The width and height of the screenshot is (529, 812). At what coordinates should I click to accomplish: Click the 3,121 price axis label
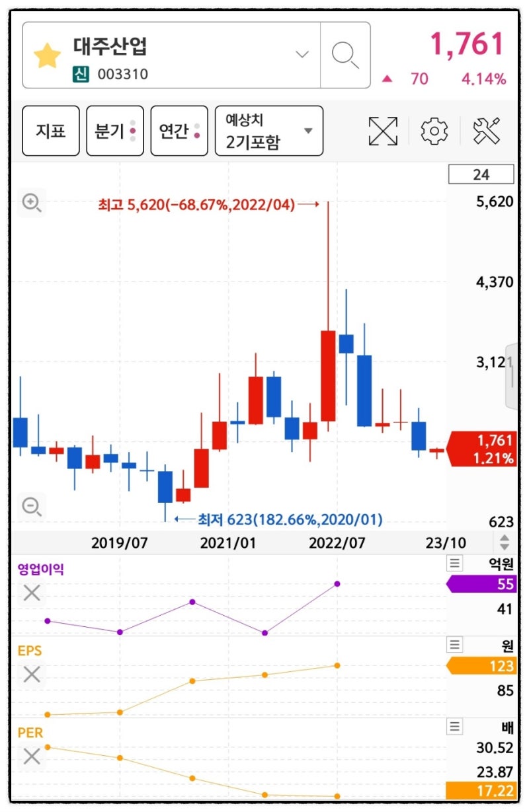495,362
